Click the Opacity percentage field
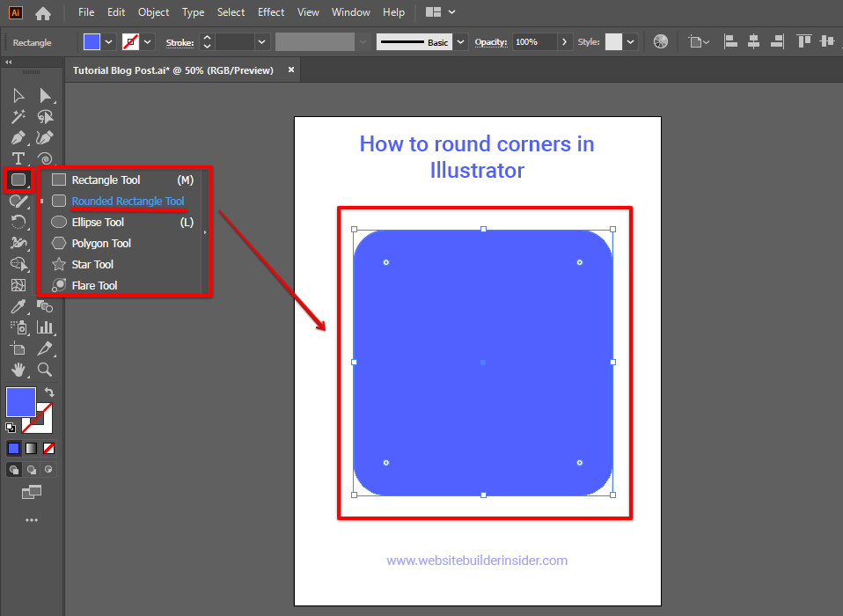 point(533,42)
